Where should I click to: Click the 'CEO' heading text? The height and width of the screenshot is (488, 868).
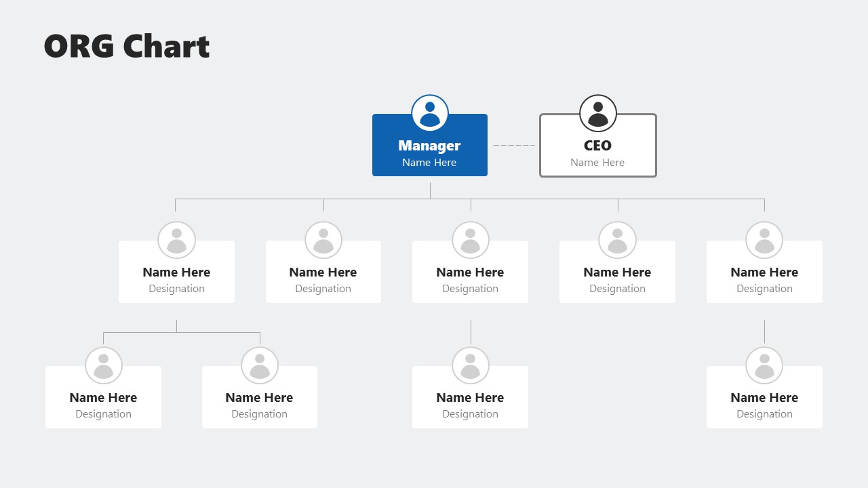pos(597,146)
